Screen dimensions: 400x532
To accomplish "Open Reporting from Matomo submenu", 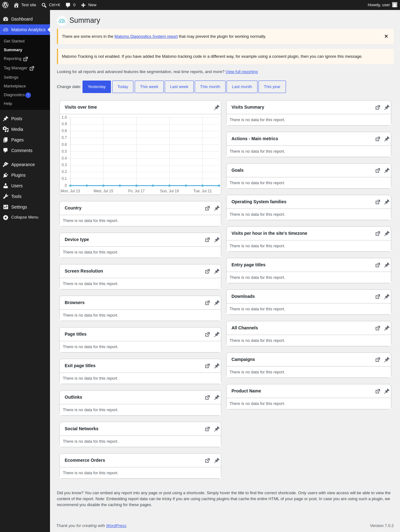I will coord(25,59).
